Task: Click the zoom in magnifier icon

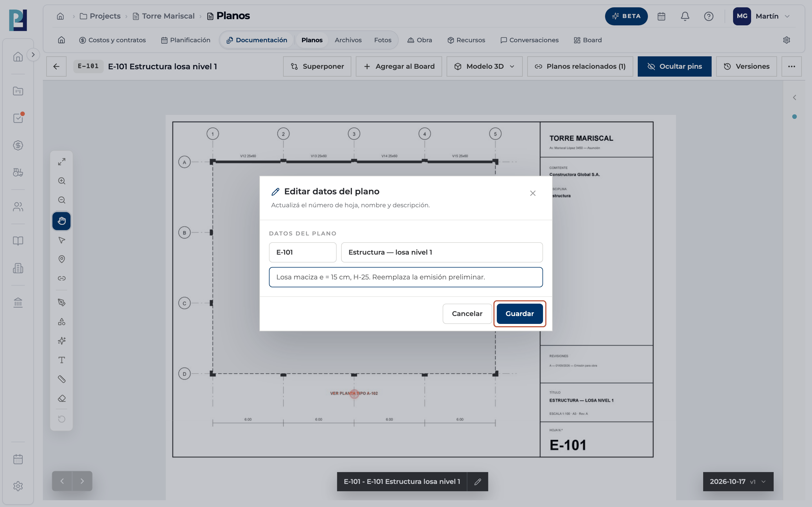Action: (61, 181)
